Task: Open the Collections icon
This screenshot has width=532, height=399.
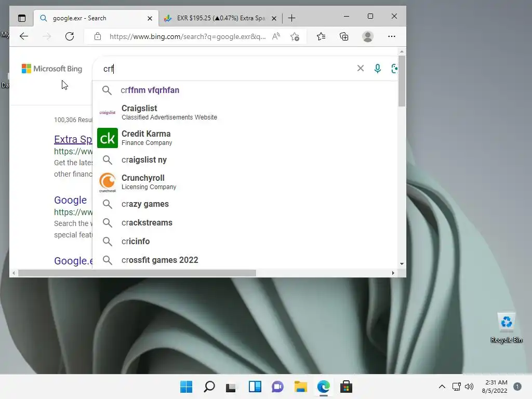Action: (344, 36)
